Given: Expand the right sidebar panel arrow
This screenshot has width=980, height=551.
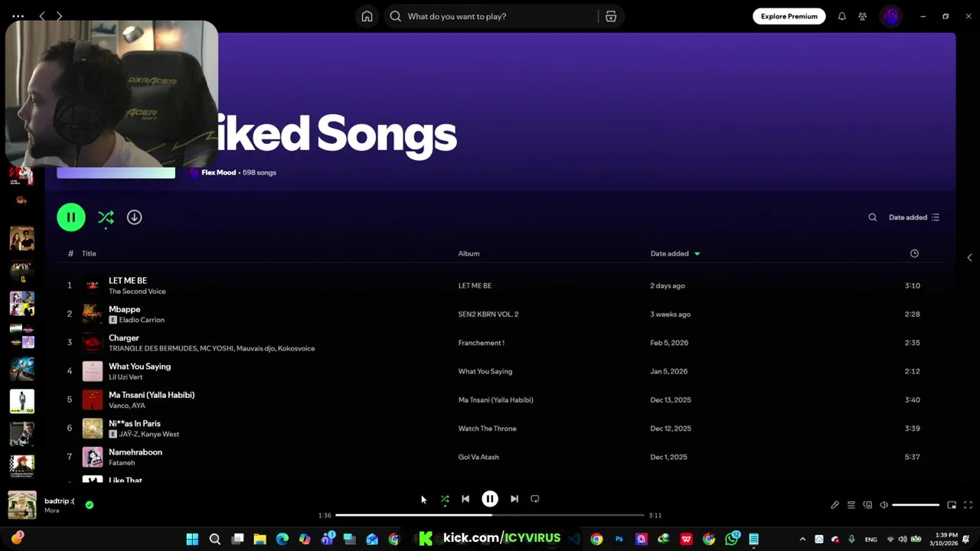Looking at the screenshot, I should pyautogui.click(x=969, y=258).
